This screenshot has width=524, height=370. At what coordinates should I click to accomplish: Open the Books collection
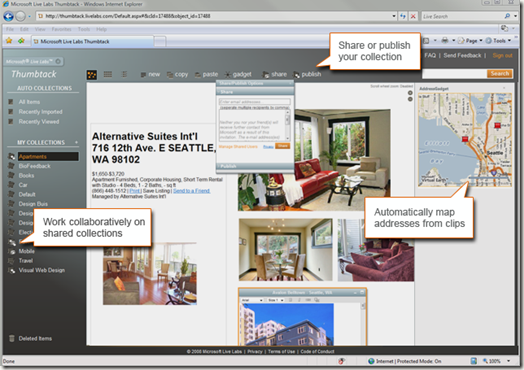click(x=26, y=175)
